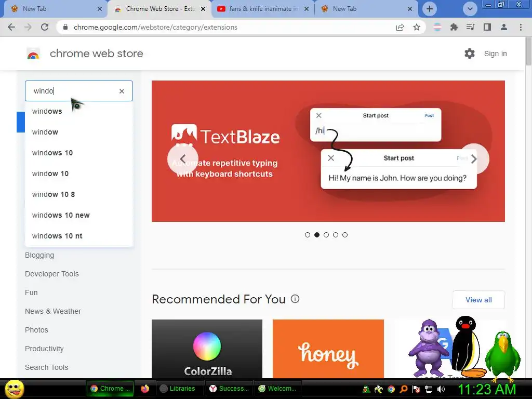Select the first carousel dot

(x=308, y=235)
